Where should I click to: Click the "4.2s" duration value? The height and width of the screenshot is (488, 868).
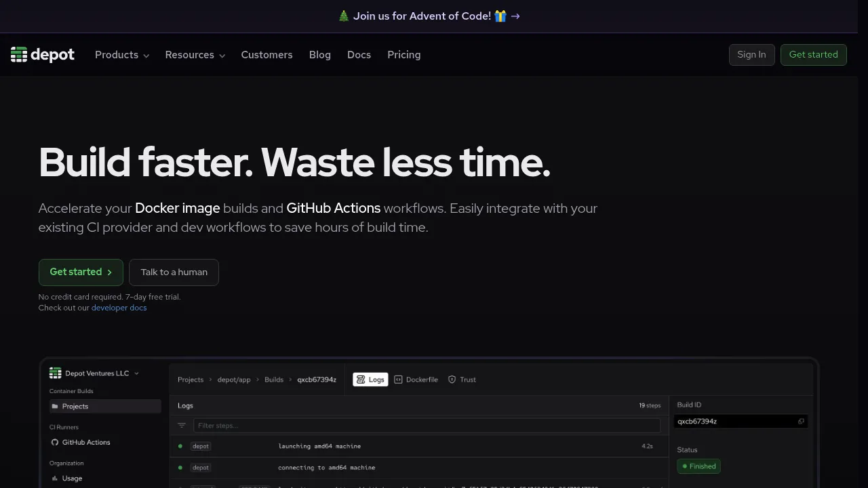click(x=647, y=447)
